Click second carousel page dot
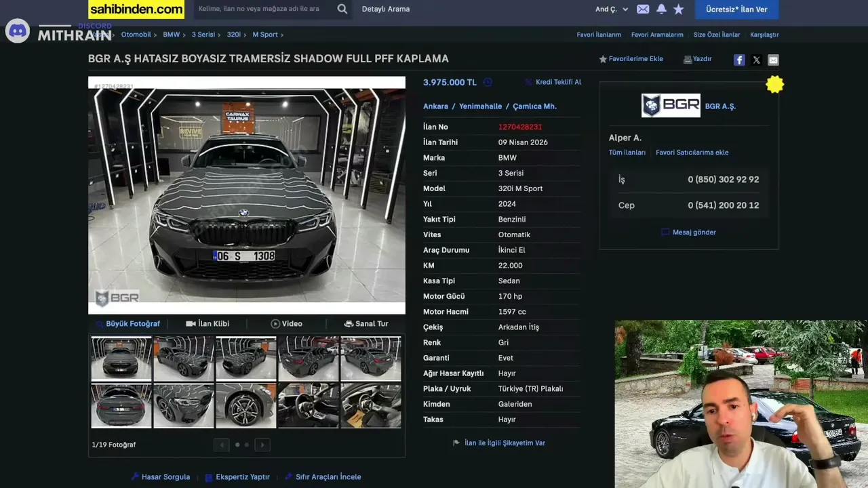Viewport: 868px width, 488px height. (246, 445)
